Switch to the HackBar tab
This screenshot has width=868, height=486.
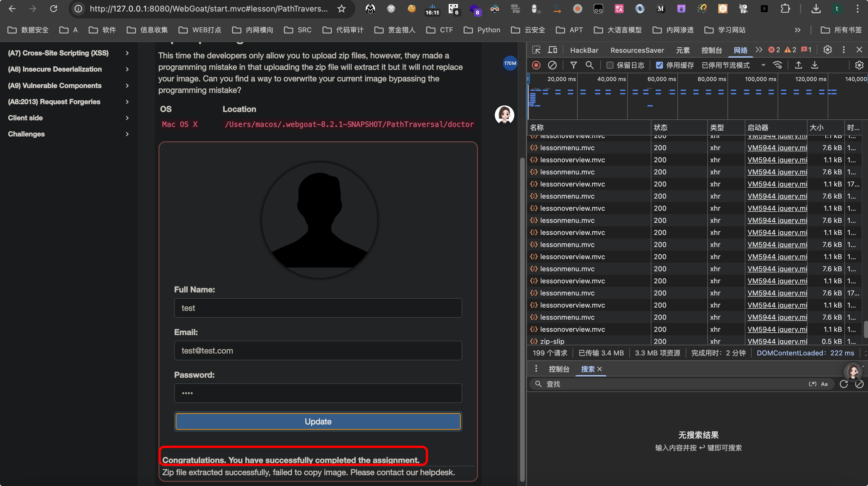tap(584, 50)
